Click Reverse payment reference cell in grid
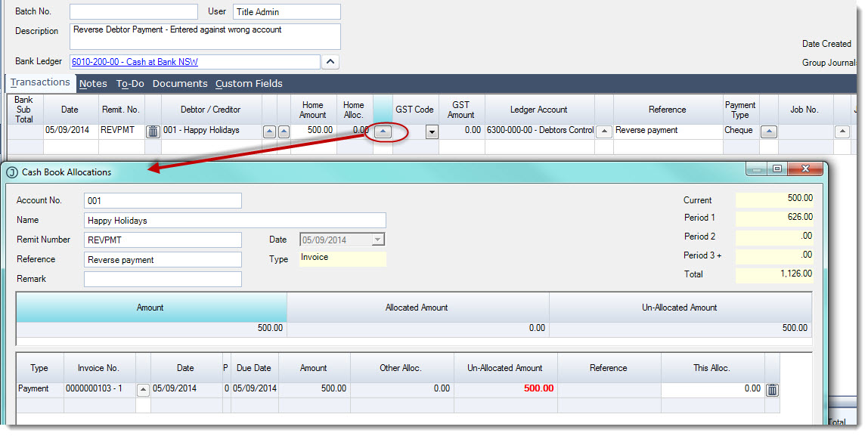The image size is (868, 436). [x=668, y=131]
